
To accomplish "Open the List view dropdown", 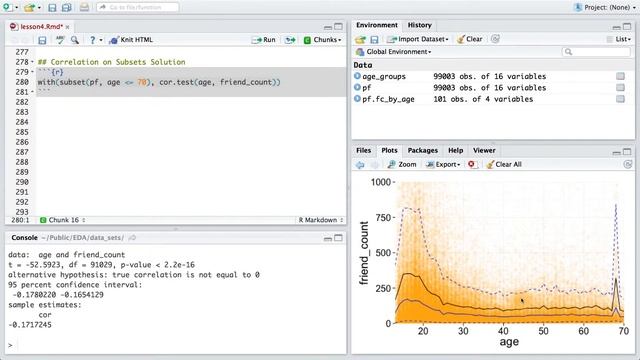I will (619, 39).
